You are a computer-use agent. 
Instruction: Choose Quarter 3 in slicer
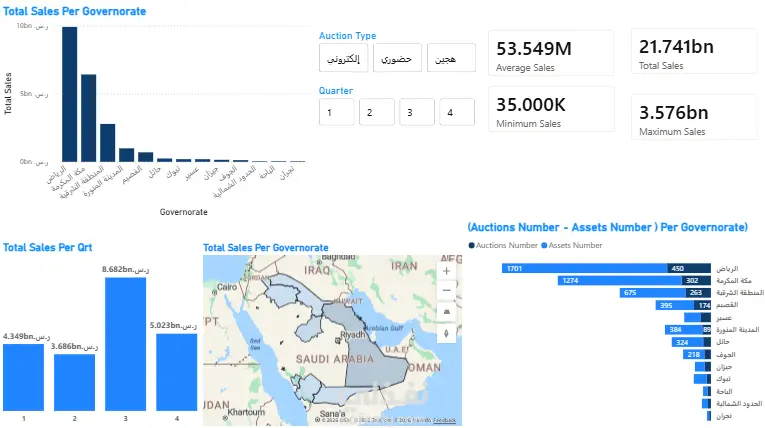pos(417,113)
